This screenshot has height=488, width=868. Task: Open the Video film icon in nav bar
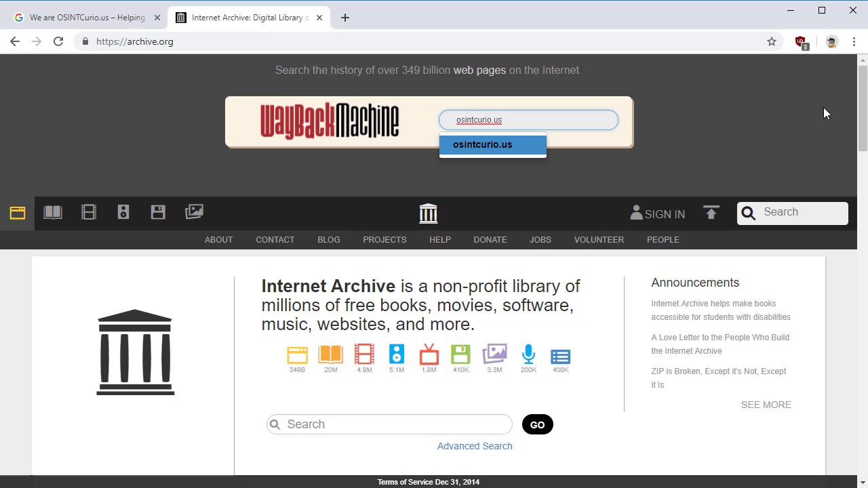[x=89, y=212]
